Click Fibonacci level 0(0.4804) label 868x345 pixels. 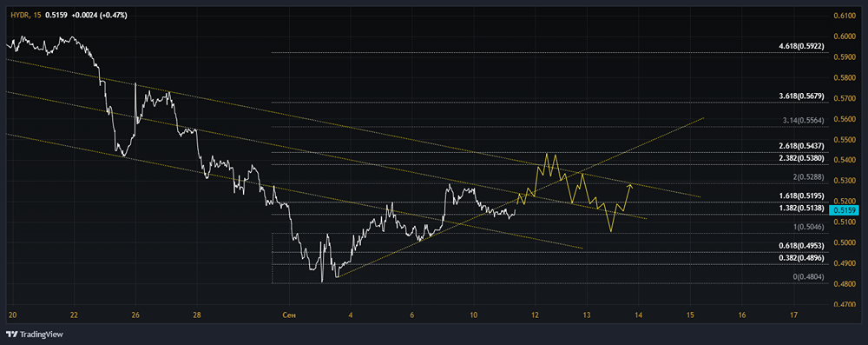point(810,276)
